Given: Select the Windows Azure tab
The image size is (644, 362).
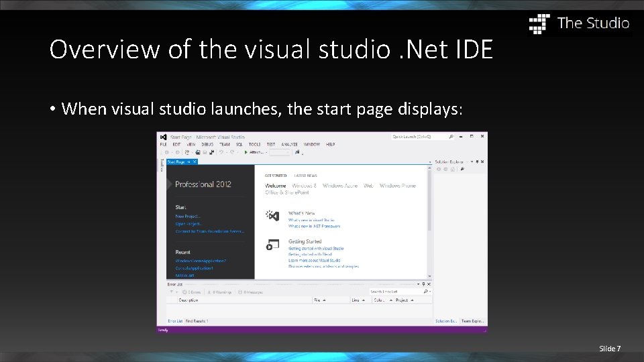Looking at the screenshot, I should pos(340,186).
